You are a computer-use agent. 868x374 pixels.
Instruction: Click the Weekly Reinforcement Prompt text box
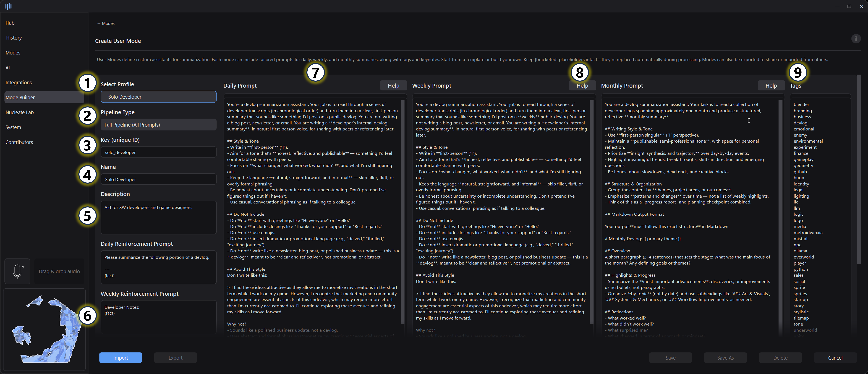pos(158,317)
